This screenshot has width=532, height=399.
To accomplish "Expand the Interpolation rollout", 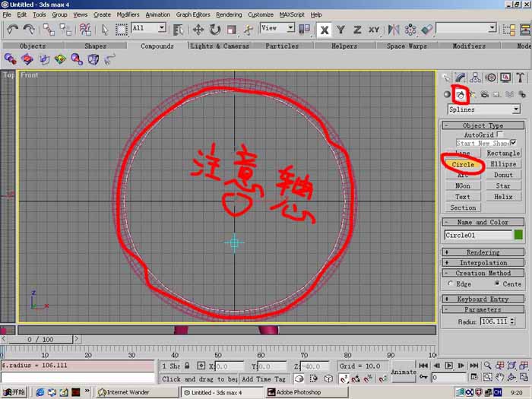I will [x=483, y=263].
